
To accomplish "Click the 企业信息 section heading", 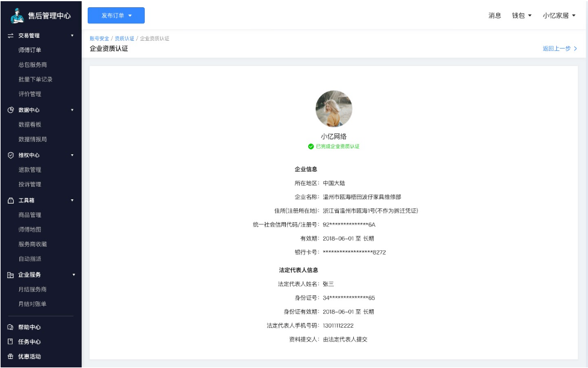I will coord(306,169).
